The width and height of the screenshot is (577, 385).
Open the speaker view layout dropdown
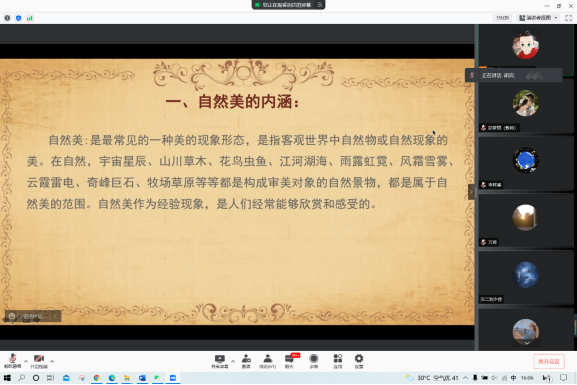538,18
